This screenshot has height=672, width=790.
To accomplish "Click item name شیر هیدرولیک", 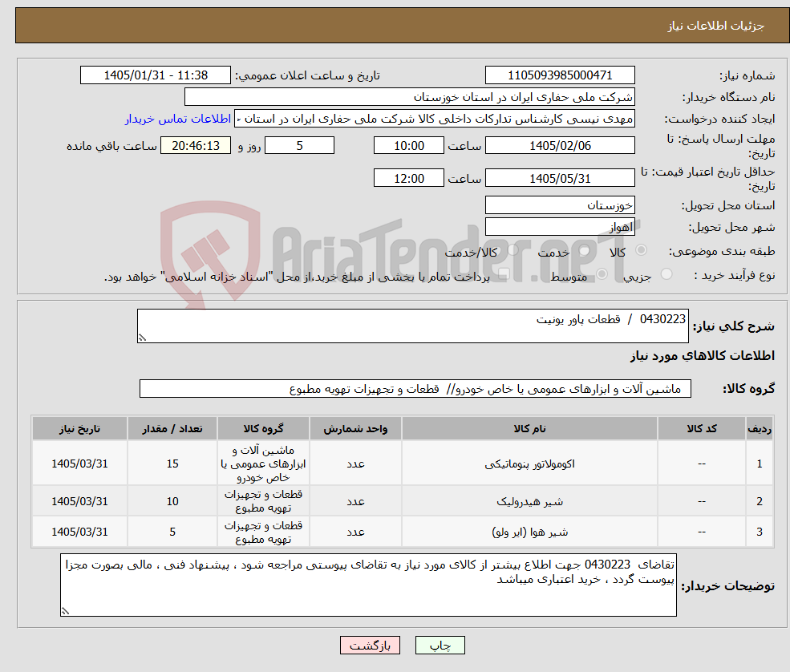I will tap(529, 501).
